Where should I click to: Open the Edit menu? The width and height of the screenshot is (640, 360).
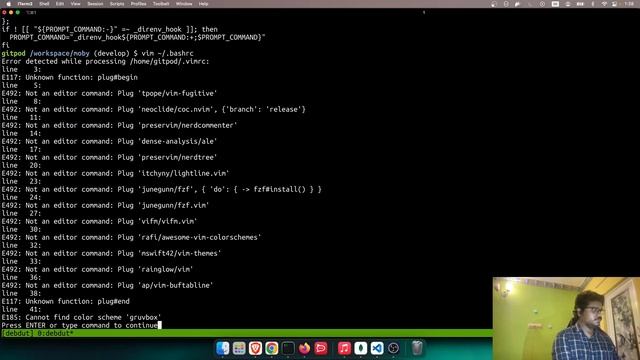(x=60, y=4)
